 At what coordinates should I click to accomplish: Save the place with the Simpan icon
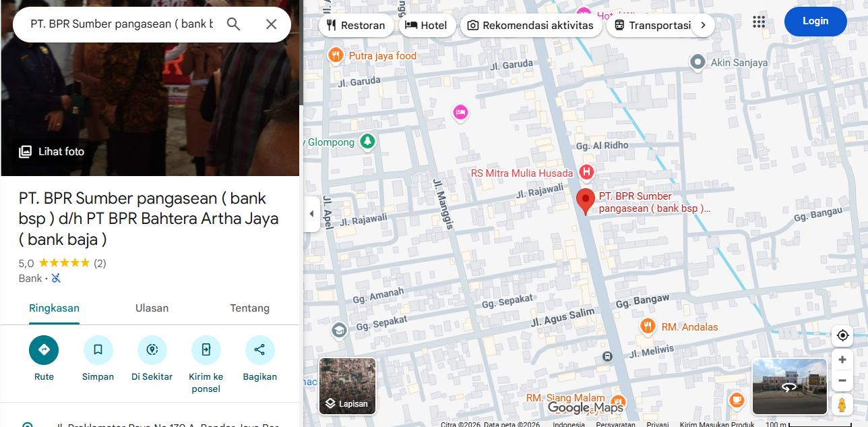point(98,350)
